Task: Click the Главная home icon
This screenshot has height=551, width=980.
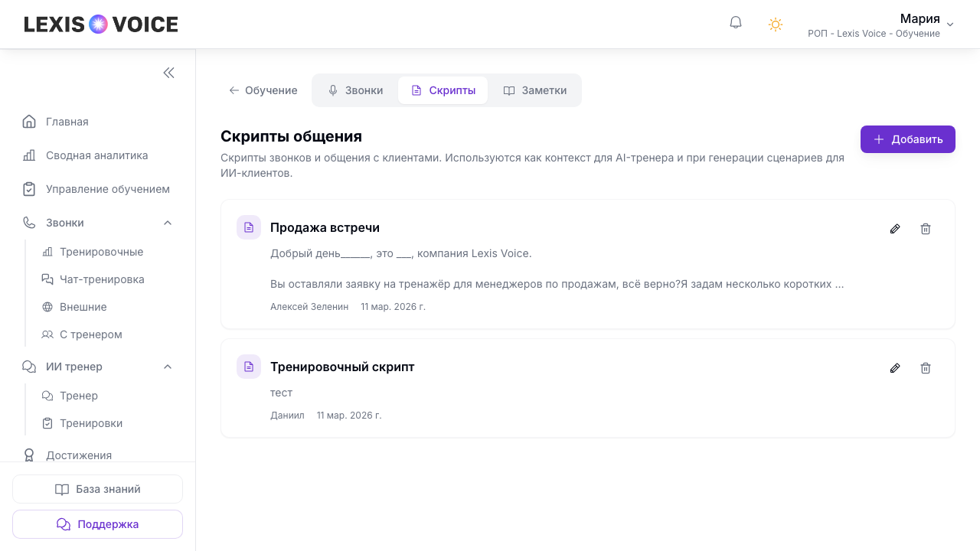Action: coord(29,122)
